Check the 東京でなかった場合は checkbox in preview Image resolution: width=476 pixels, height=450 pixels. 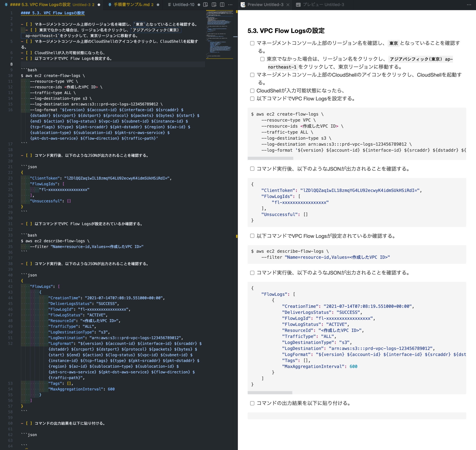pyautogui.click(x=262, y=59)
